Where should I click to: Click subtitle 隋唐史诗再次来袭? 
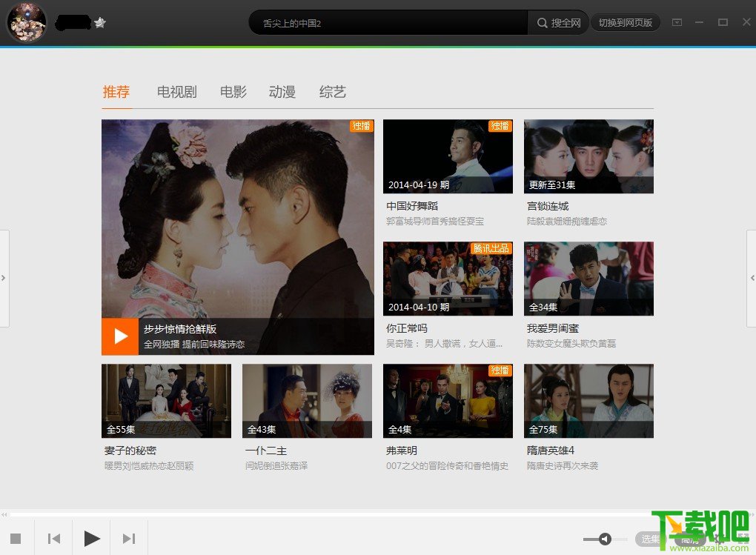point(562,466)
